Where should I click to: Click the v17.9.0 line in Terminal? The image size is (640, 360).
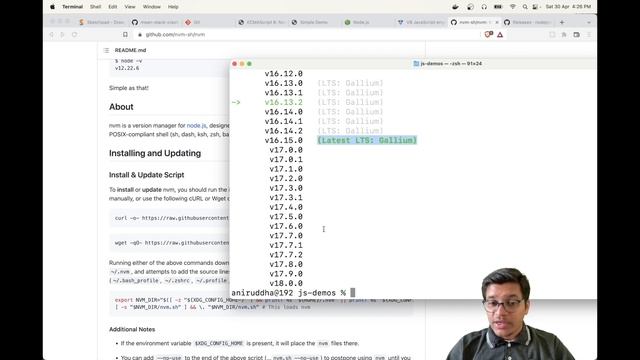[x=286, y=274]
